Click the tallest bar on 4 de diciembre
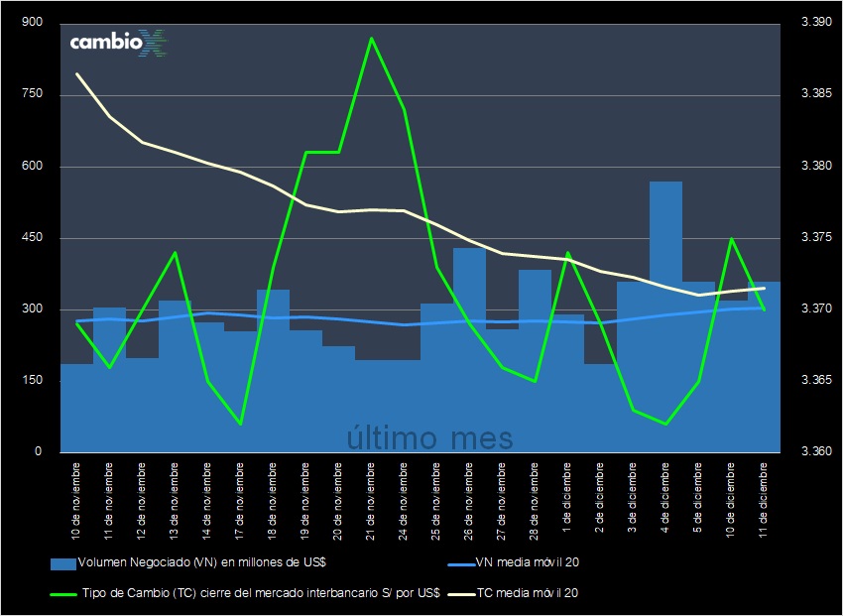The height and width of the screenshot is (616, 843). pos(665,298)
